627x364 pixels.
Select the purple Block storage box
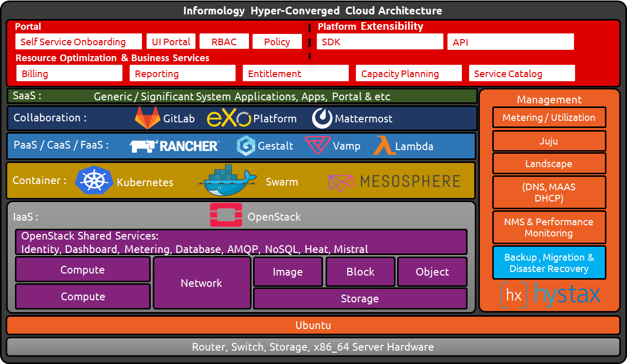(x=360, y=272)
